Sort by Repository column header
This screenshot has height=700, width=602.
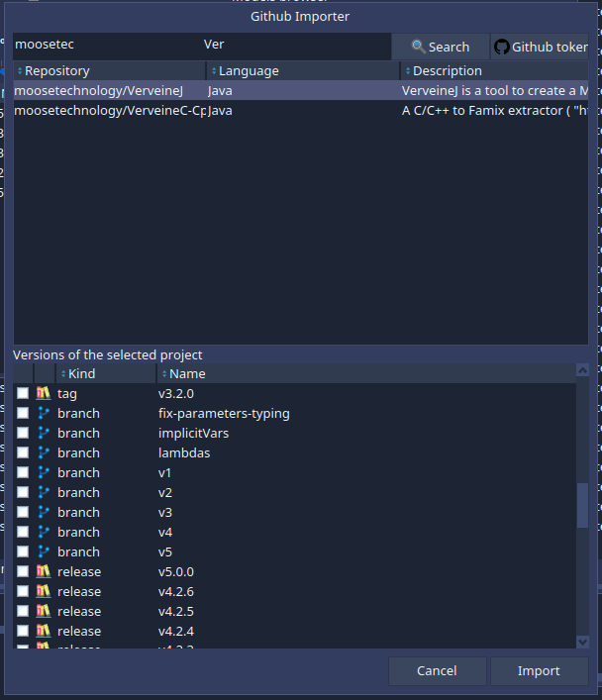click(x=110, y=71)
